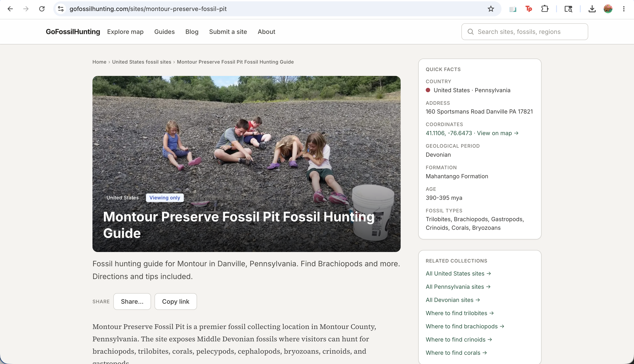The height and width of the screenshot is (364, 634).
Task: Open the Guides nav item
Action: click(x=164, y=32)
